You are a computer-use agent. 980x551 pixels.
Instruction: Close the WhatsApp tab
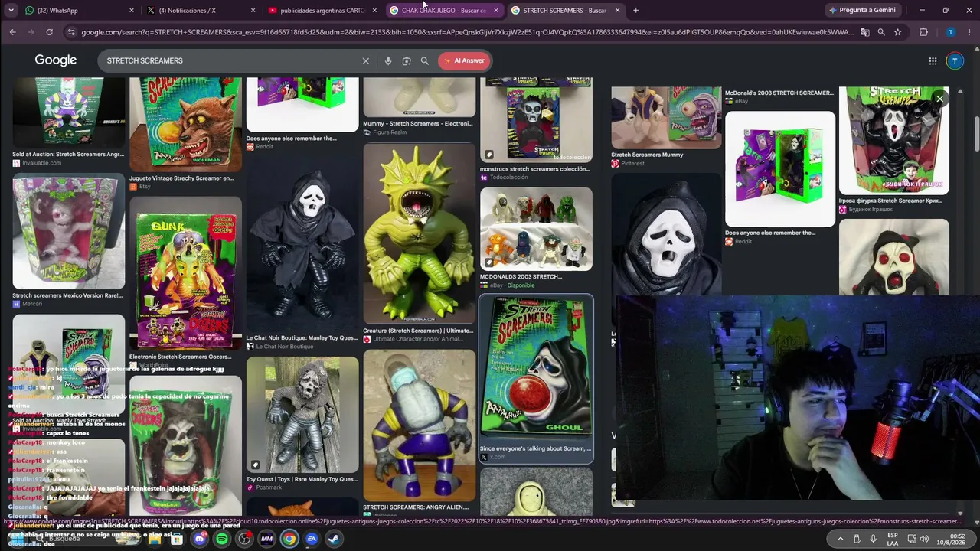pos(132,10)
